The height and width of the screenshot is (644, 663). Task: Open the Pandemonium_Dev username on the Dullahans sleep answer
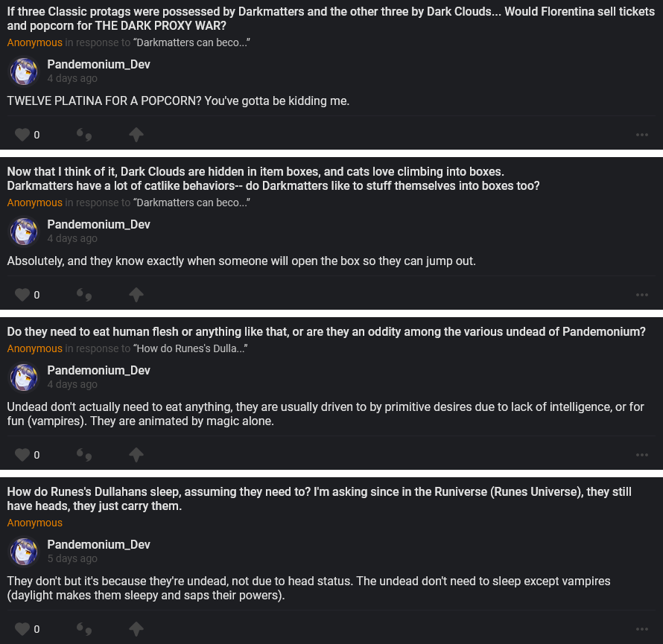point(98,544)
